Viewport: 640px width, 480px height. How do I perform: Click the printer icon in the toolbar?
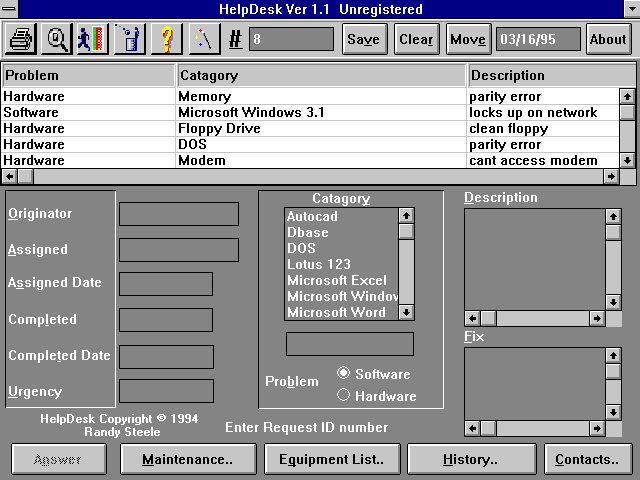pos(21,40)
